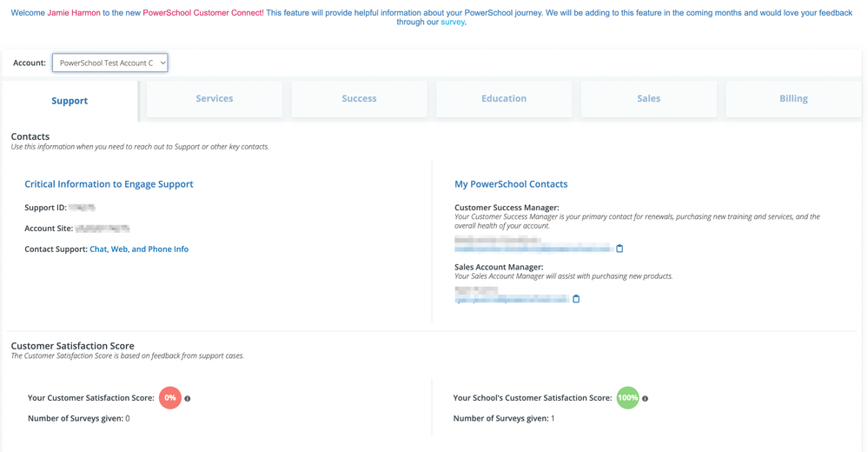Open the survey link in welcome banner

tap(453, 23)
